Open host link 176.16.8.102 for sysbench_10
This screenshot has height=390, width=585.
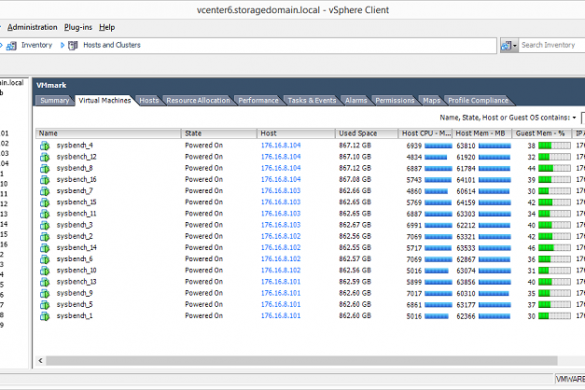point(281,270)
